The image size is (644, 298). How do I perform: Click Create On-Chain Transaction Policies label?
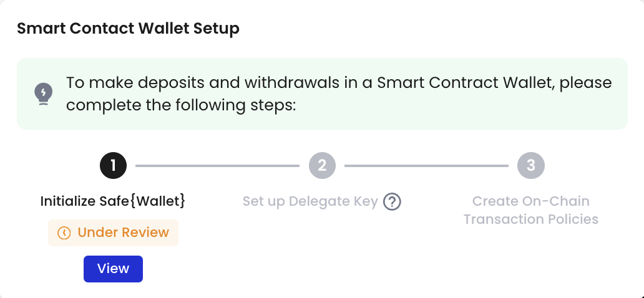coord(530,210)
